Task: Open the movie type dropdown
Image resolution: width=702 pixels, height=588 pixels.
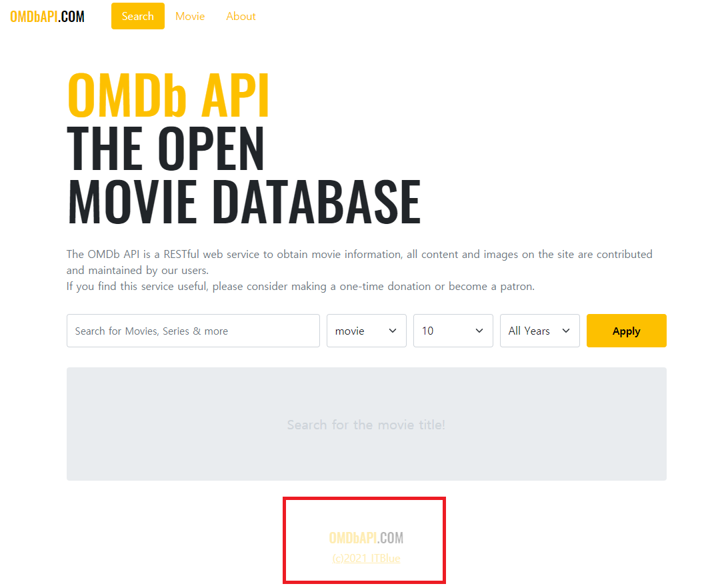Action: tap(366, 331)
